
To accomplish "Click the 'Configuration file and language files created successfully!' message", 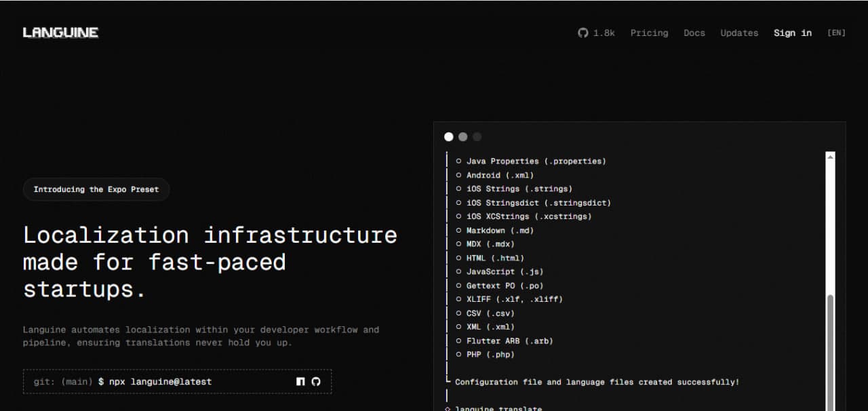I will tap(597, 382).
